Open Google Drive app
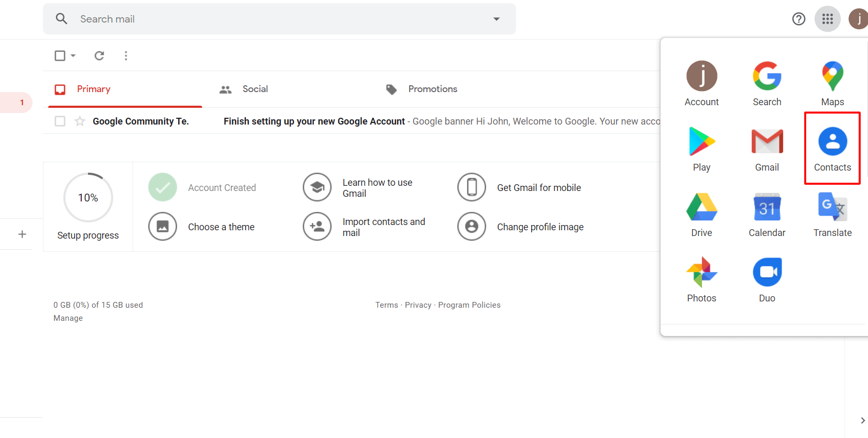The image size is (868, 438). (701, 215)
